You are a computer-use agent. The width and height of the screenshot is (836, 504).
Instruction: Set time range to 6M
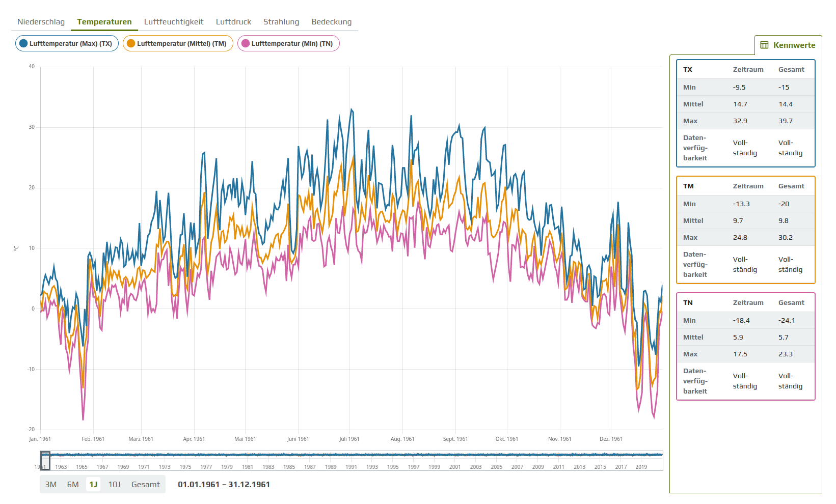pyautogui.click(x=73, y=484)
